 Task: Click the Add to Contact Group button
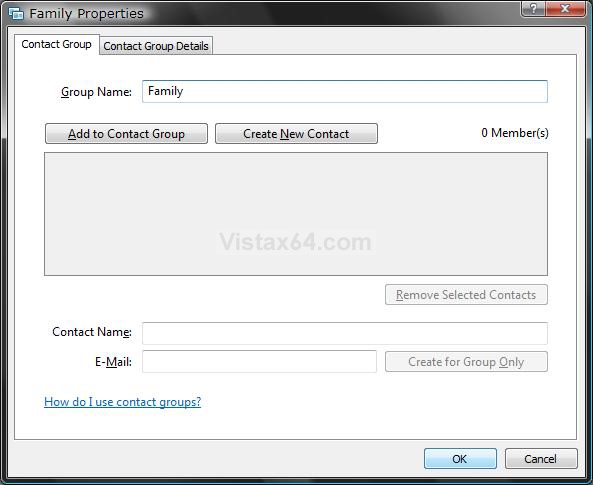[126, 134]
